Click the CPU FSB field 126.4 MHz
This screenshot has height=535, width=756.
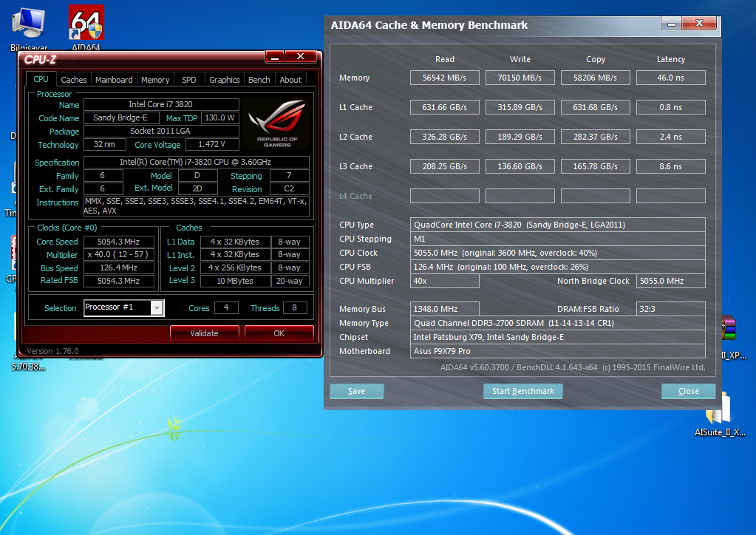558,267
